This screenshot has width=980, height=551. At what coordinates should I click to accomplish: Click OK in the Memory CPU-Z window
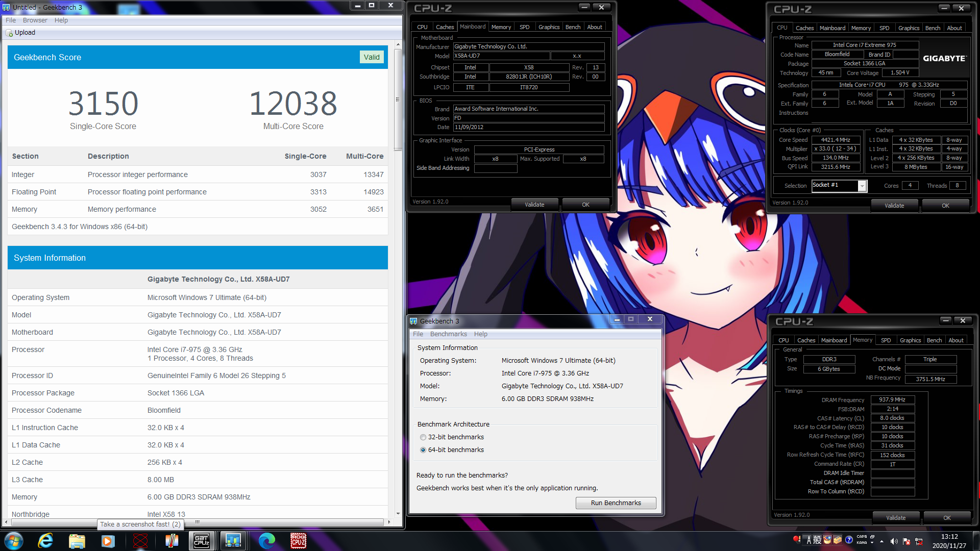tap(947, 518)
